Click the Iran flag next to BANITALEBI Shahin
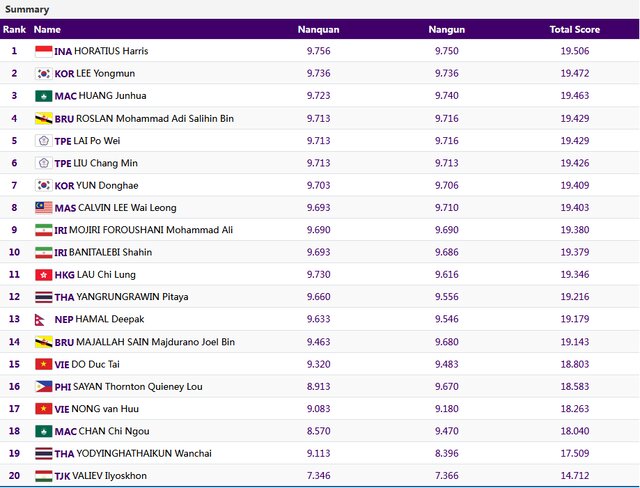 43,252
